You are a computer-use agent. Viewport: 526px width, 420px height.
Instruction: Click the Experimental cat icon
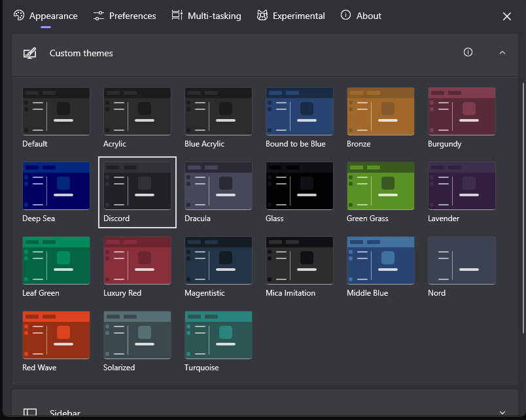(x=262, y=15)
